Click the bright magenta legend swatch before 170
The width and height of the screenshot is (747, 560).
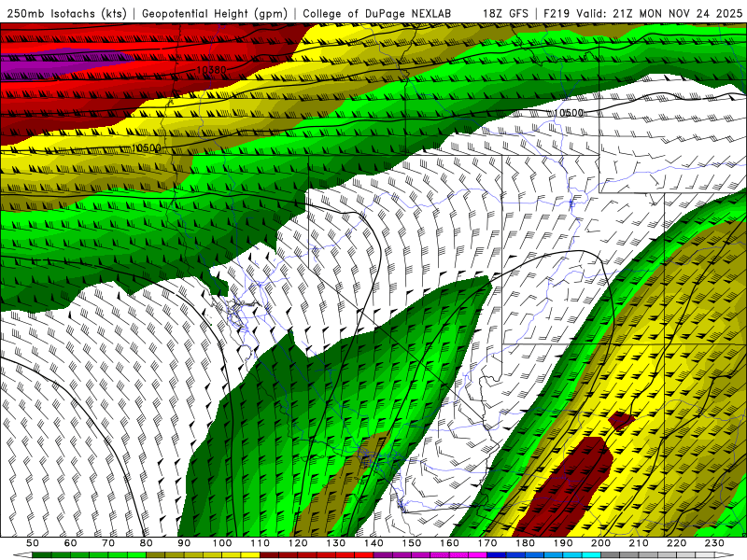pyautogui.click(x=477, y=554)
